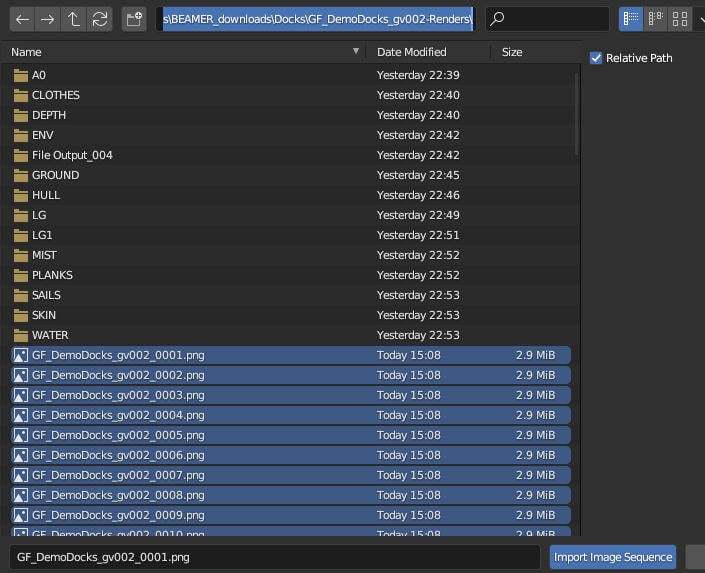The height and width of the screenshot is (573, 705).
Task: Open the A0 folder
Action: [x=291, y=75]
